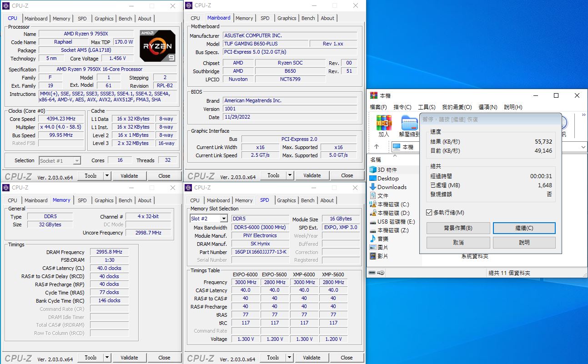This screenshot has height=364, width=588.
Task: Select the USB 磁碟機 (E:) drive icon
Action: [x=373, y=221]
